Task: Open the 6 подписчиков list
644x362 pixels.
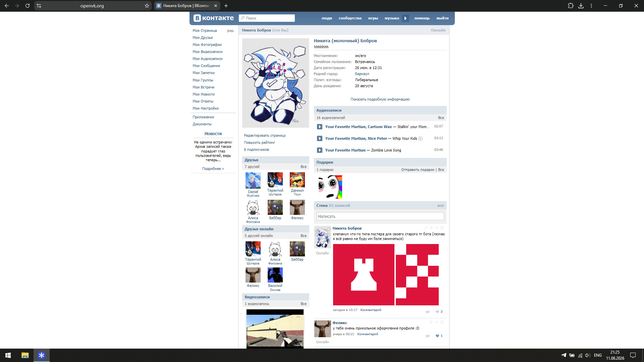Action: (x=257, y=149)
